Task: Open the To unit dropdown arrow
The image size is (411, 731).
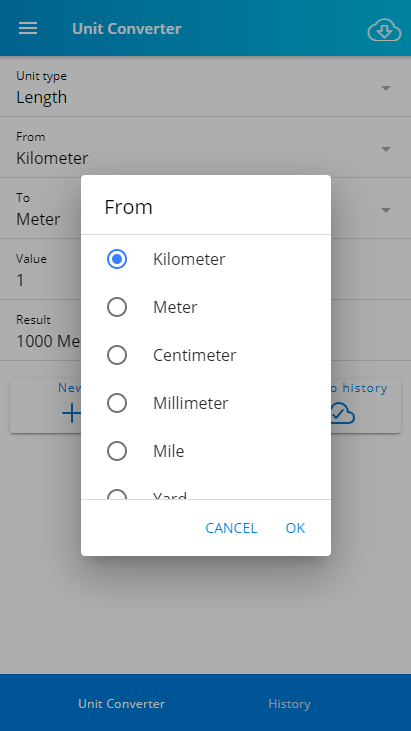Action: (386, 210)
